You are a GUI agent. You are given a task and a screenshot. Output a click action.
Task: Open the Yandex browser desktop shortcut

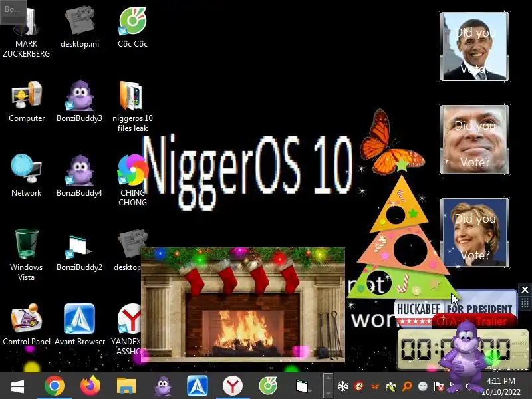[127, 329]
